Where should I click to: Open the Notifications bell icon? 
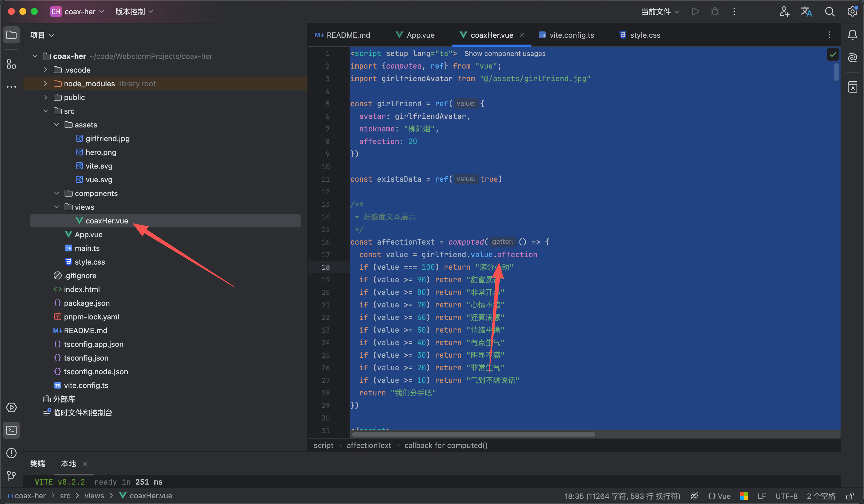(x=852, y=35)
